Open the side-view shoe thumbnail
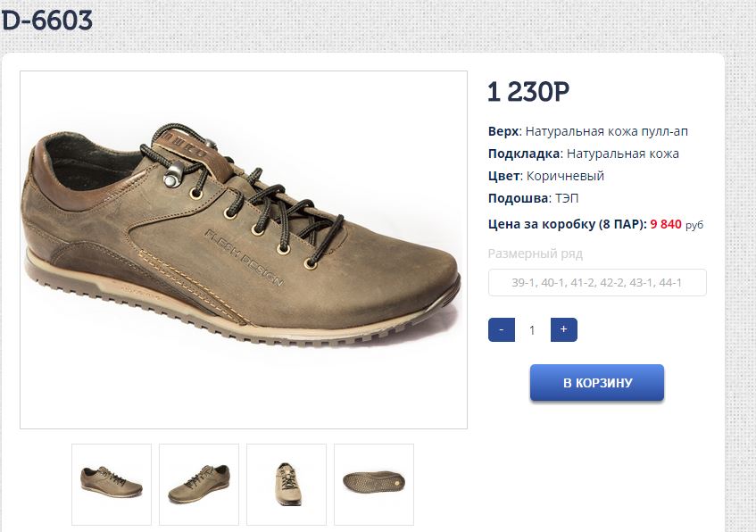This screenshot has width=756, height=532. point(112,484)
